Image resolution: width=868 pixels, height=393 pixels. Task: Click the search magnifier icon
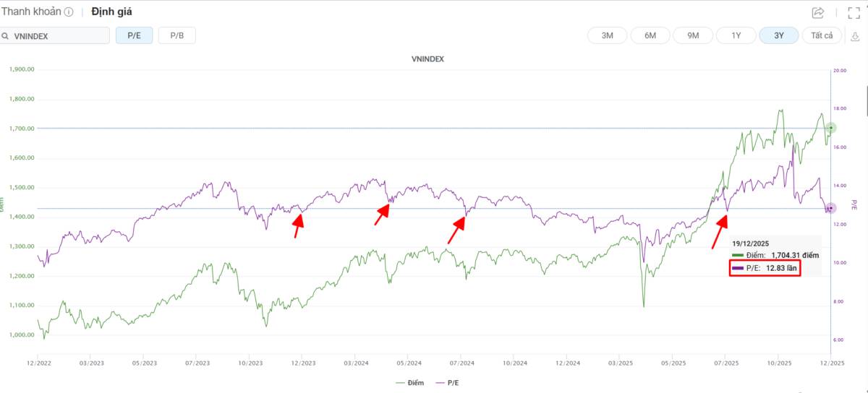pos(5,36)
